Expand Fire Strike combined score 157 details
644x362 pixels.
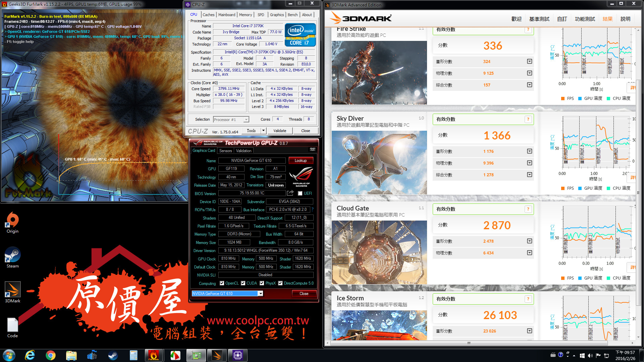point(530,85)
